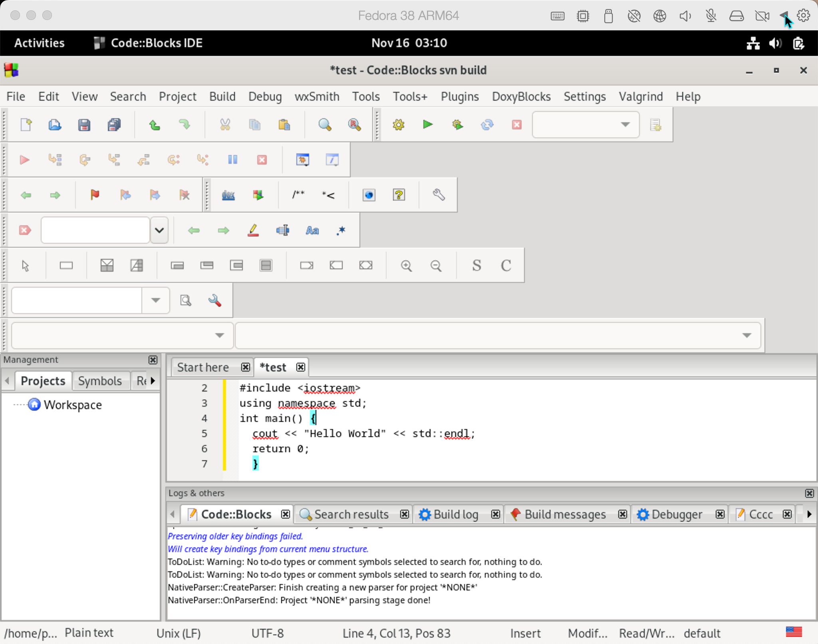Click the Build and run icon

(x=457, y=125)
